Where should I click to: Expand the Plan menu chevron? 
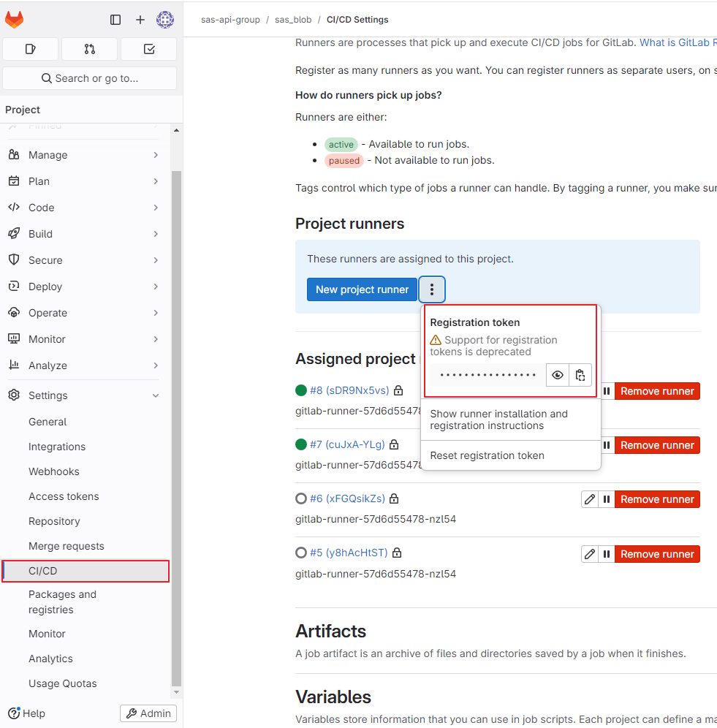coord(156,181)
